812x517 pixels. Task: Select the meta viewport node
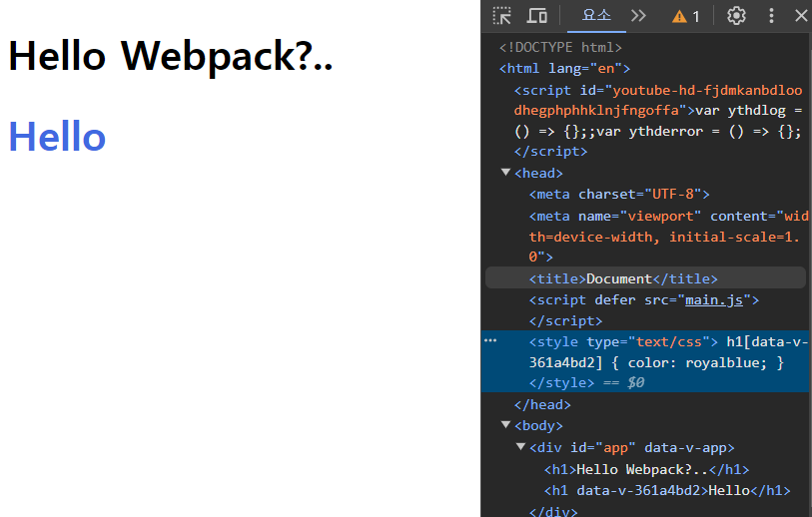[668, 237]
